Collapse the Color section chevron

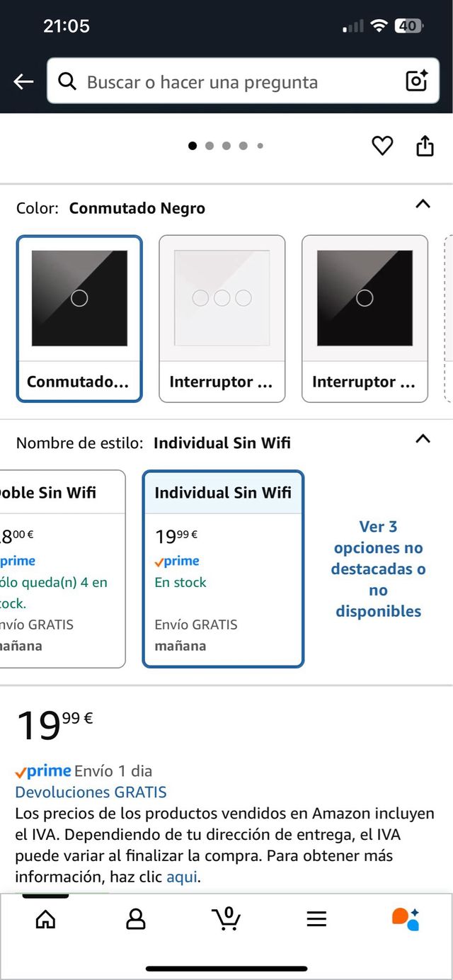click(x=423, y=204)
